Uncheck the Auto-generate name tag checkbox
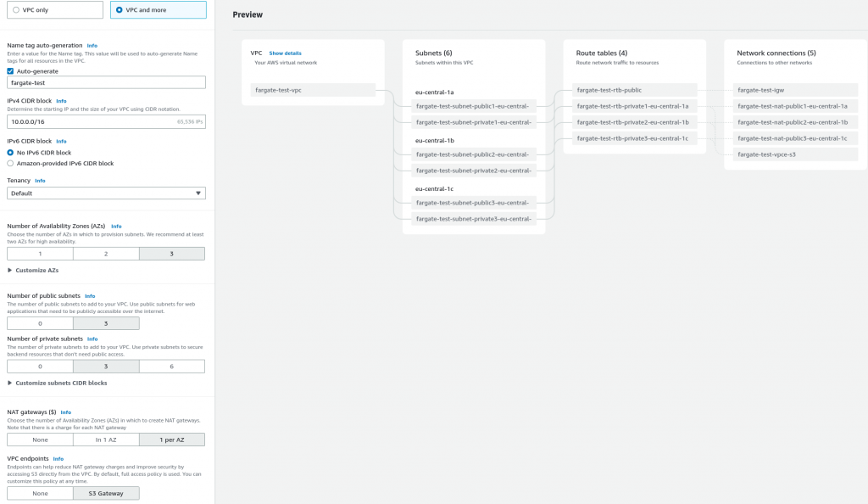Image resolution: width=868 pixels, height=504 pixels. [x=9, y=72]
